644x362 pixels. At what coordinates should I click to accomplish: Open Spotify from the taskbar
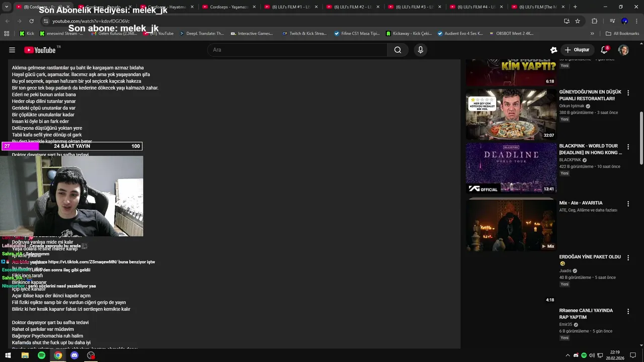pos(41,355)
